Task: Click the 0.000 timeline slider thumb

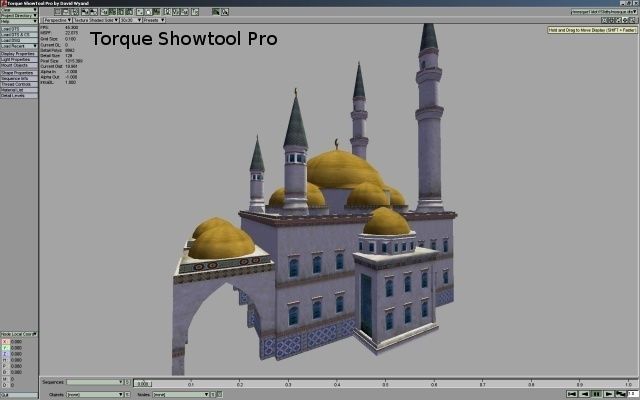Action: (x=142, y=384)
